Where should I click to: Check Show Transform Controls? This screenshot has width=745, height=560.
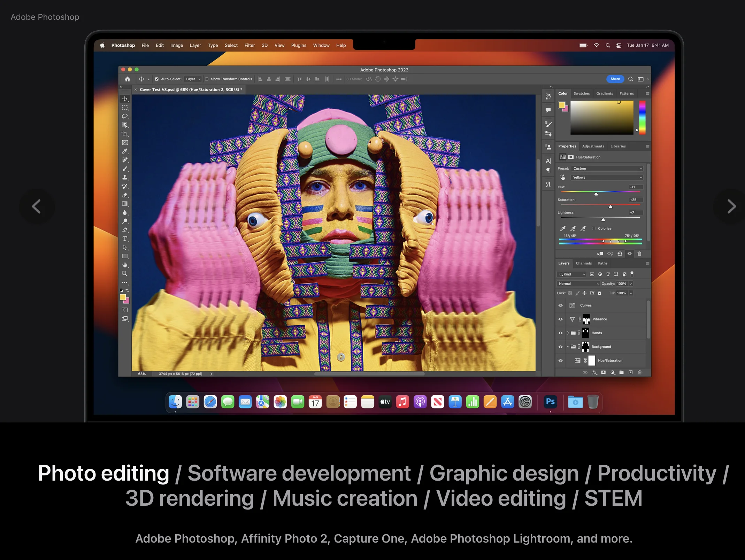tap(207, 79)
